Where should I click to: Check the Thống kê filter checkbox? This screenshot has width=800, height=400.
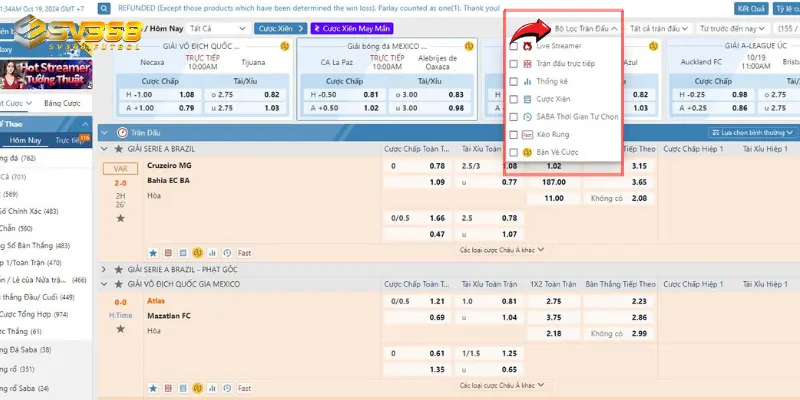tap(514, 82)
